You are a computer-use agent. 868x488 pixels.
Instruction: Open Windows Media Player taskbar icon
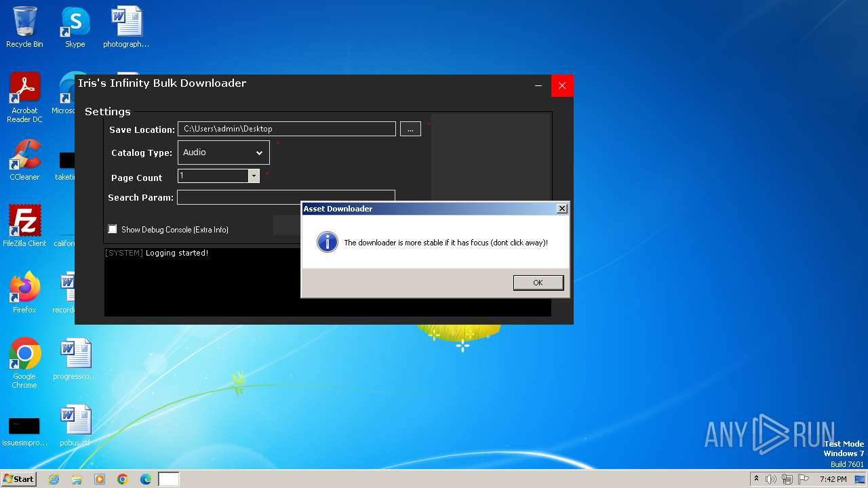[x=100, y=479]
